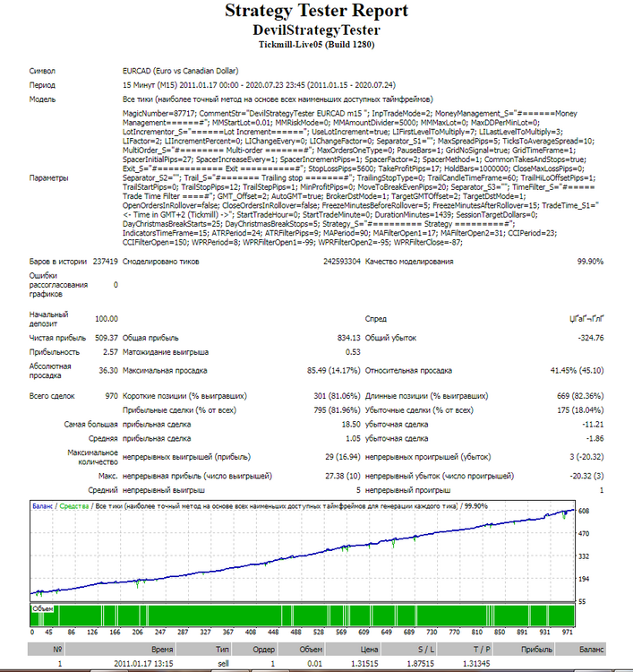Select net profit value '509.37'
Viewport: 633px width, 672px height.
point(107,338)
